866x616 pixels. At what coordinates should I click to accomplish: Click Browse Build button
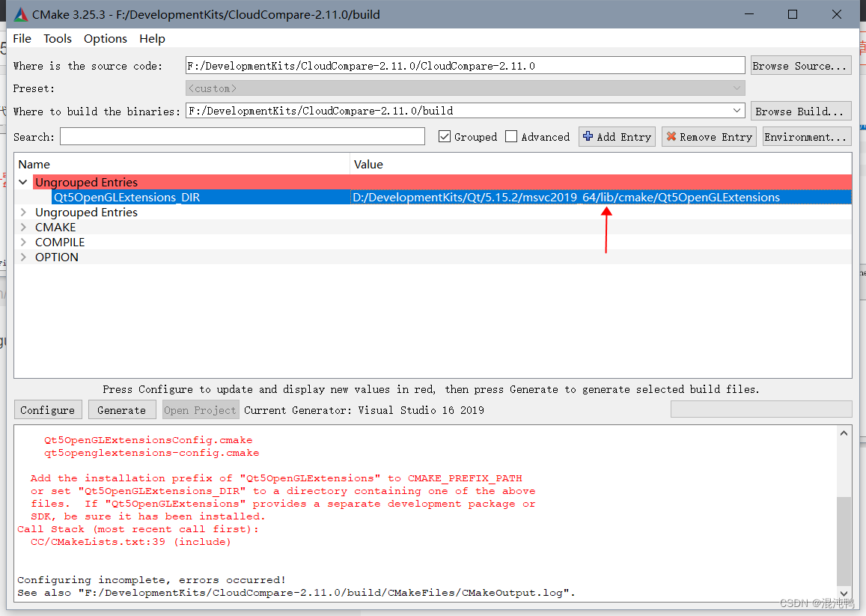801,111
